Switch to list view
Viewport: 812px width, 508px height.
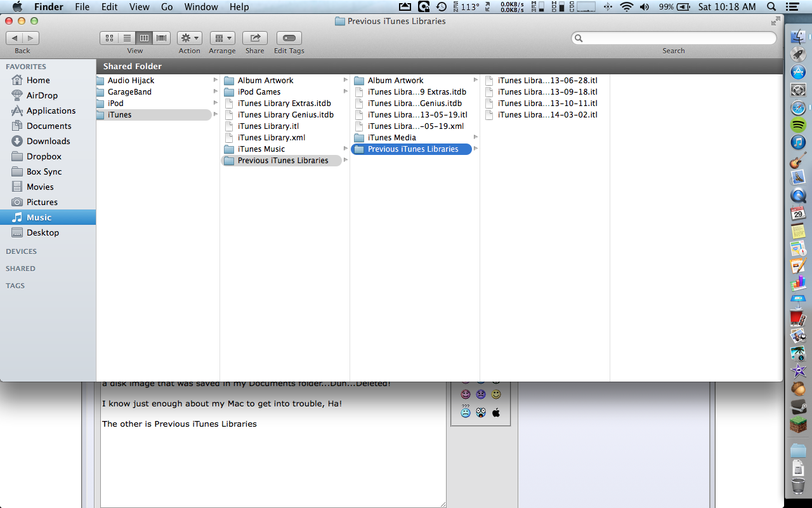pyautogui.click(x=126, y=38)
